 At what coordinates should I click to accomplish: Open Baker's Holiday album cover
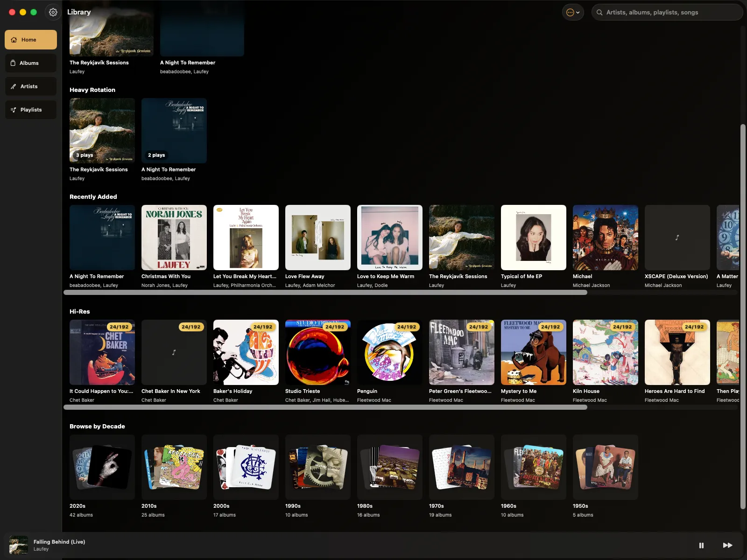(246, 352)
